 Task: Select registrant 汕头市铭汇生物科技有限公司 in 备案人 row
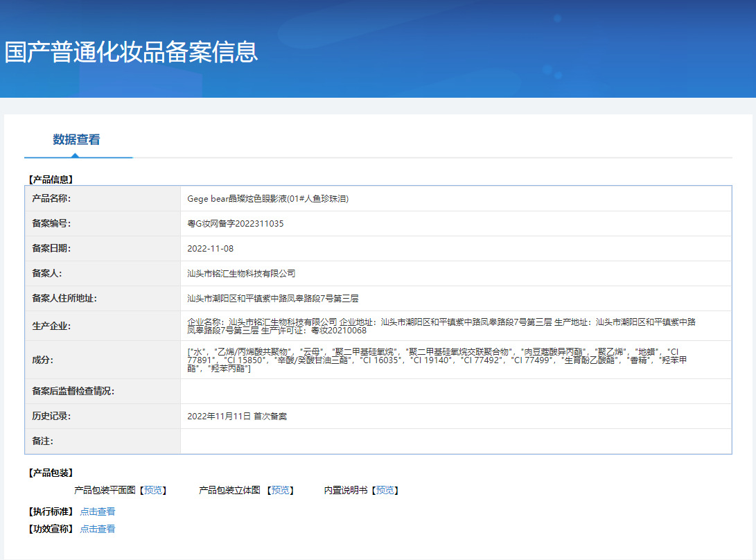241,274
